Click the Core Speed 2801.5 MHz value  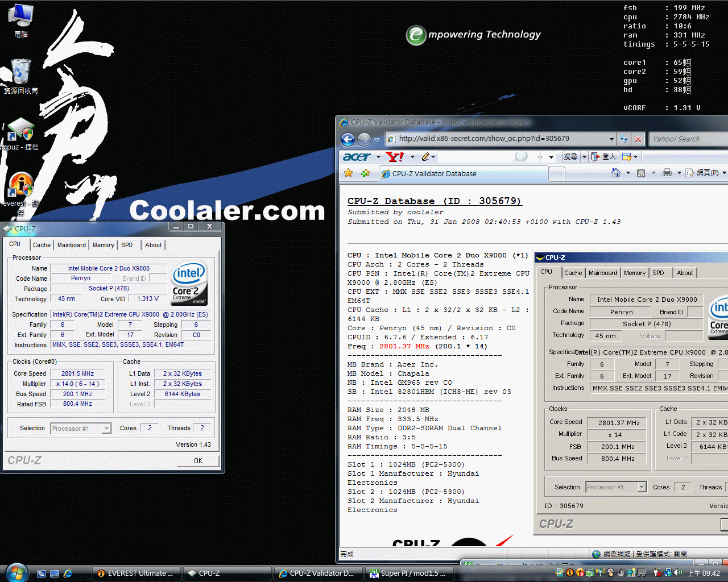tap(78, 374)
